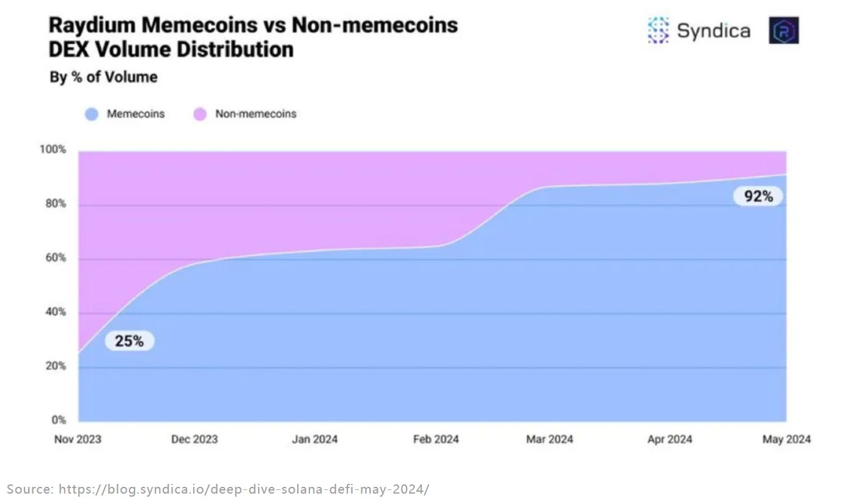Click the Nov 2023 axis label
Image resolution: width=854 pixels, height=504 pixels.
78,439
